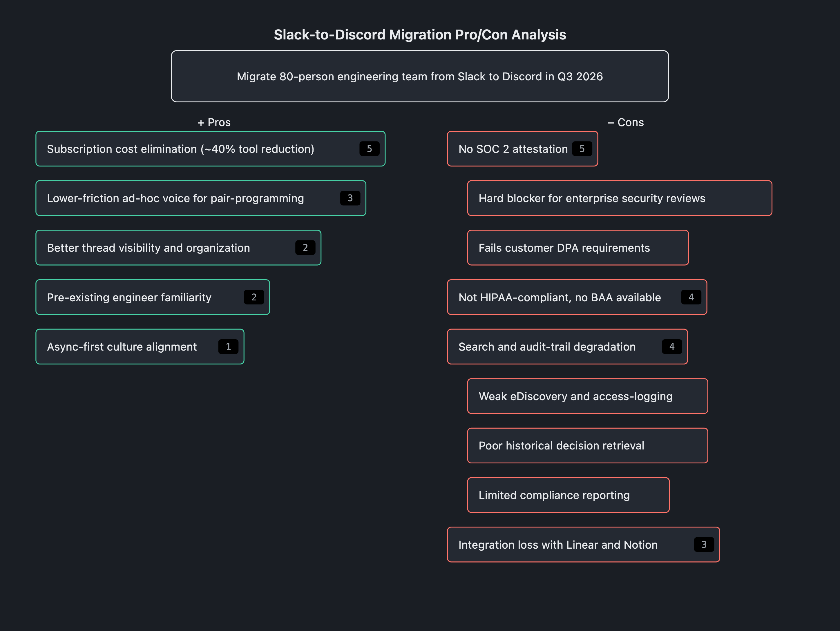Select the '– Cons' column header

click(x=625, y=122)
